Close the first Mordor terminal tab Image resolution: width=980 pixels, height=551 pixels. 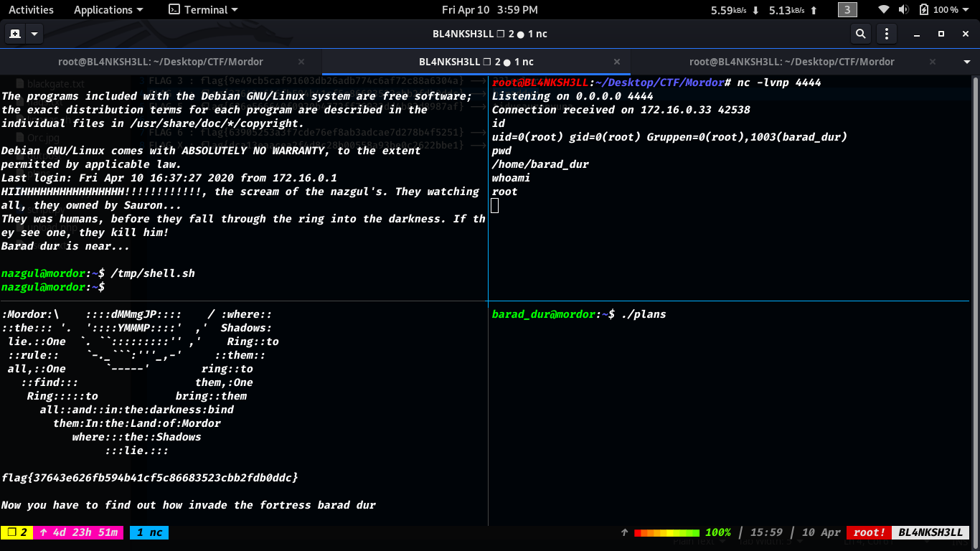tap(301, 62)
